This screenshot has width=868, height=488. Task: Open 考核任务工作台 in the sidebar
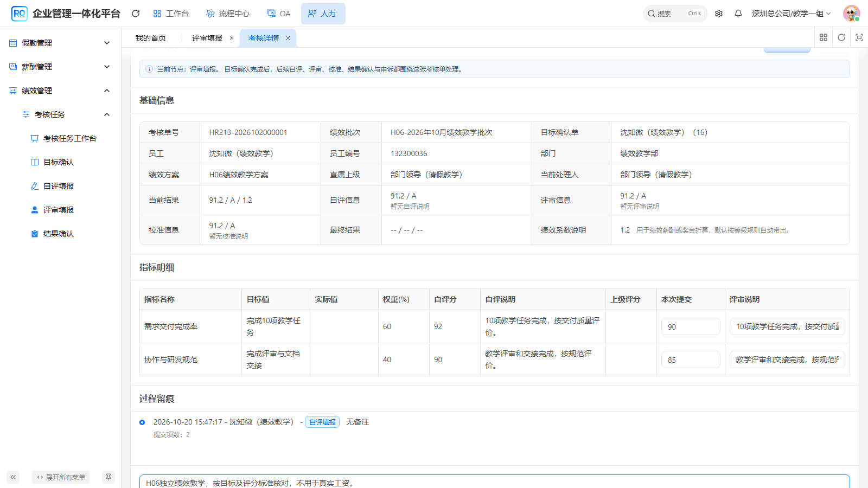click(69, 138)
